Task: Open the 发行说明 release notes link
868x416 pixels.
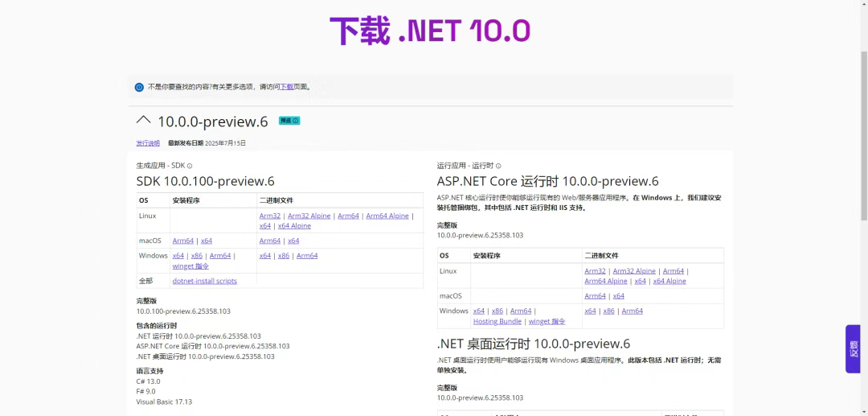Action: click(148, 143)
